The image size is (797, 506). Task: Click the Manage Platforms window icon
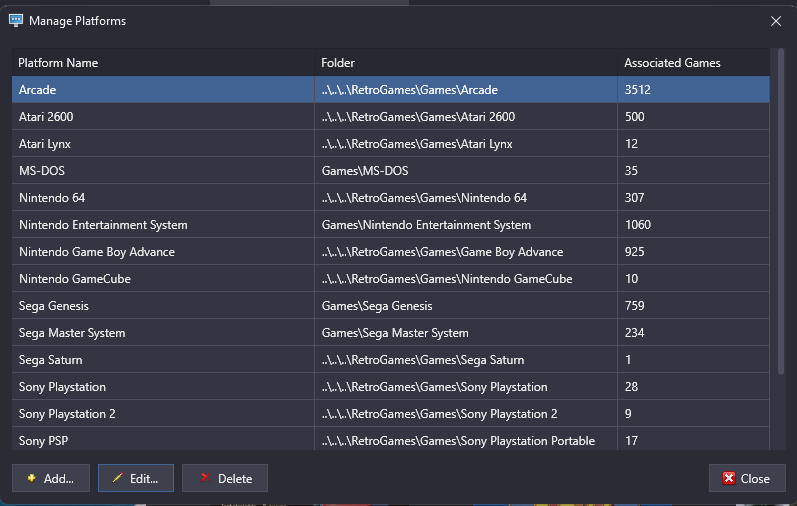16,21
